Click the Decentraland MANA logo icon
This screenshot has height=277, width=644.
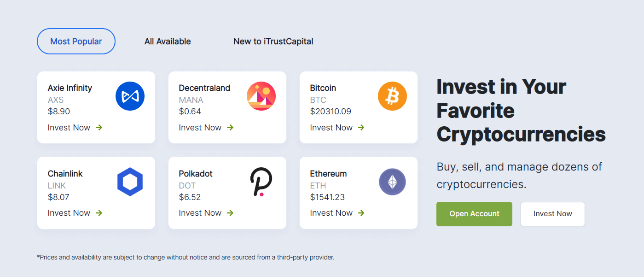[261, 96]
